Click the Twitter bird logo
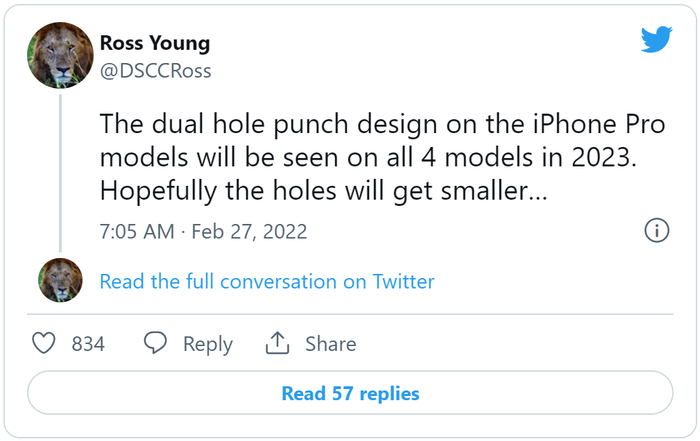The width and height of the screenshot is (700, 441). [x=656, y=40]
